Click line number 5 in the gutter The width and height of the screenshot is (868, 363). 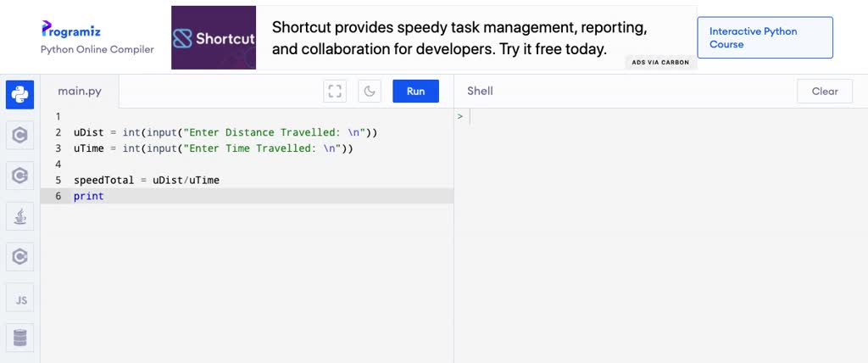coord(58,180)
